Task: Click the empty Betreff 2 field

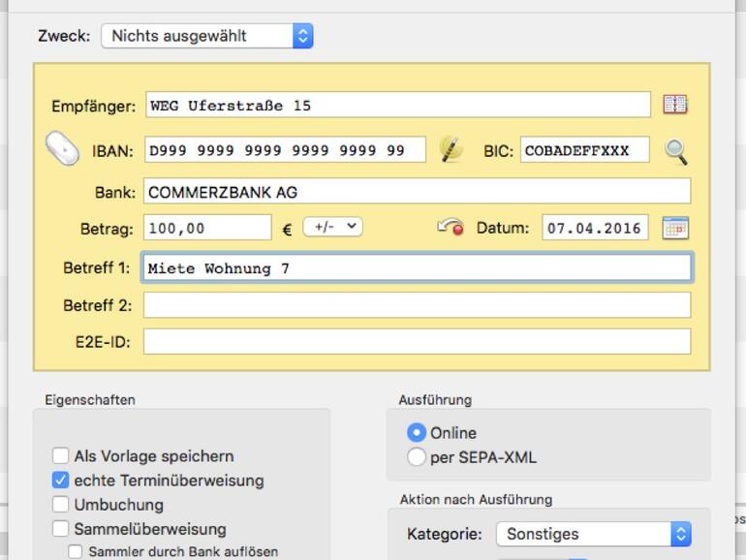Action: (417, 305)
